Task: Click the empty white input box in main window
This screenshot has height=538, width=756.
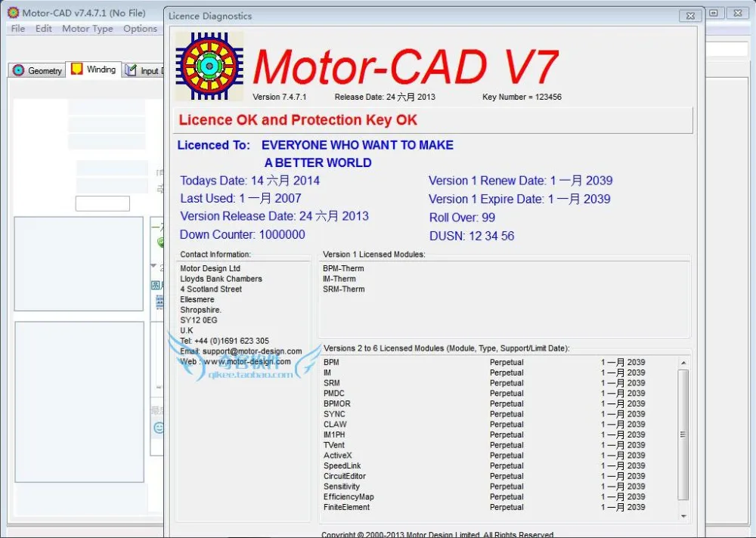Action: click(102, 203)
